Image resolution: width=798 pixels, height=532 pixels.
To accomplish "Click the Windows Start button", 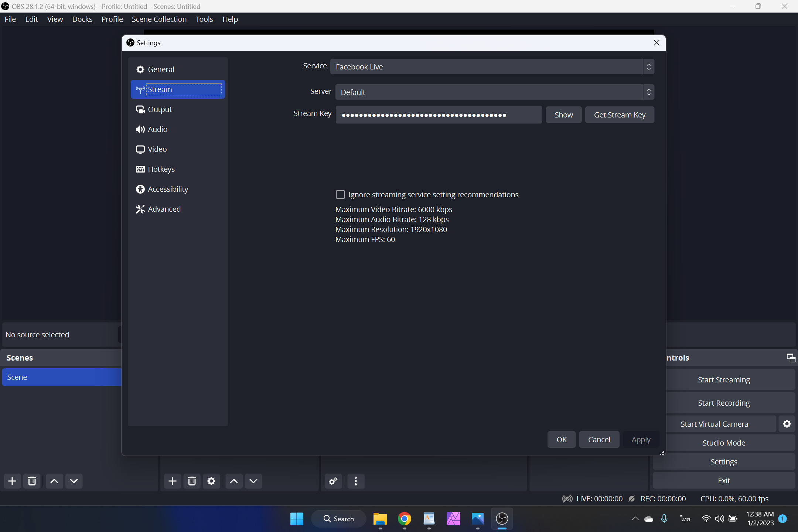I will click(x=297, y=519).
